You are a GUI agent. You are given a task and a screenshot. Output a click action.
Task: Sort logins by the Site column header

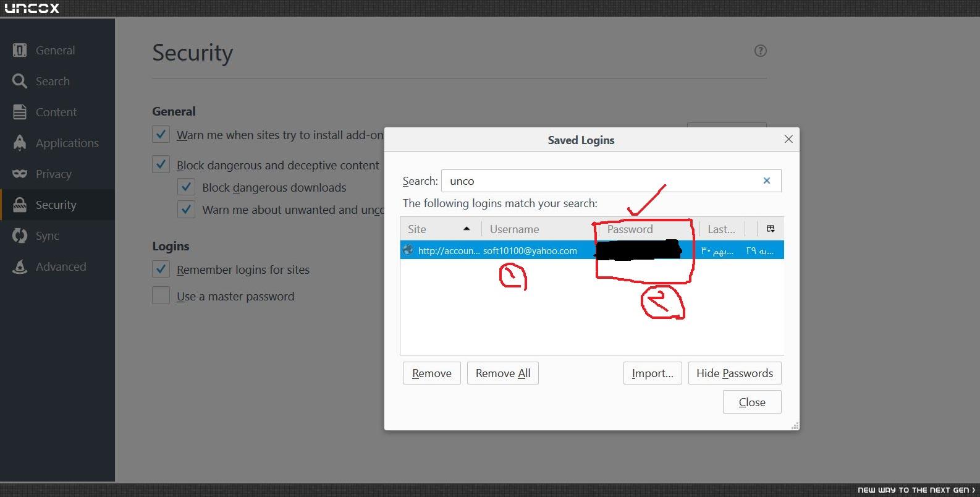tap(441, 229)
